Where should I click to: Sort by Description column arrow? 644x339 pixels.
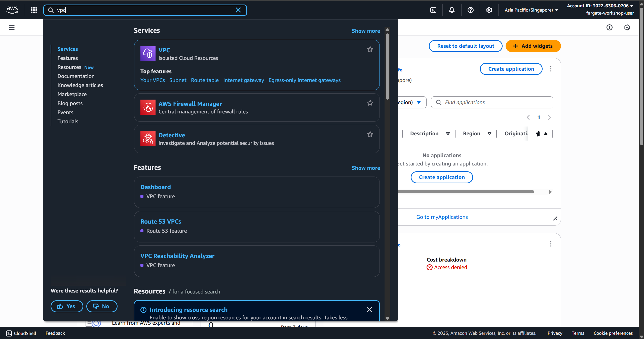(448, 134)
